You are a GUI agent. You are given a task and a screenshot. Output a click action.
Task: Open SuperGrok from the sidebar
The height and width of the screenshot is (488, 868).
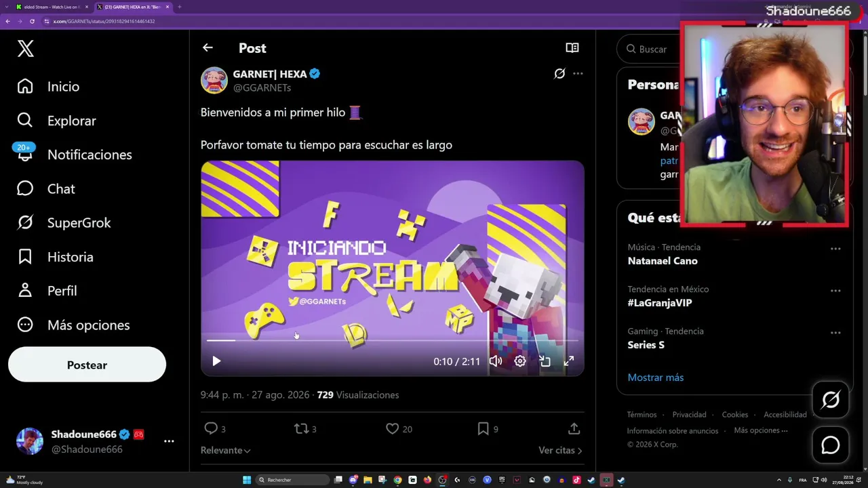click(64, 223)
